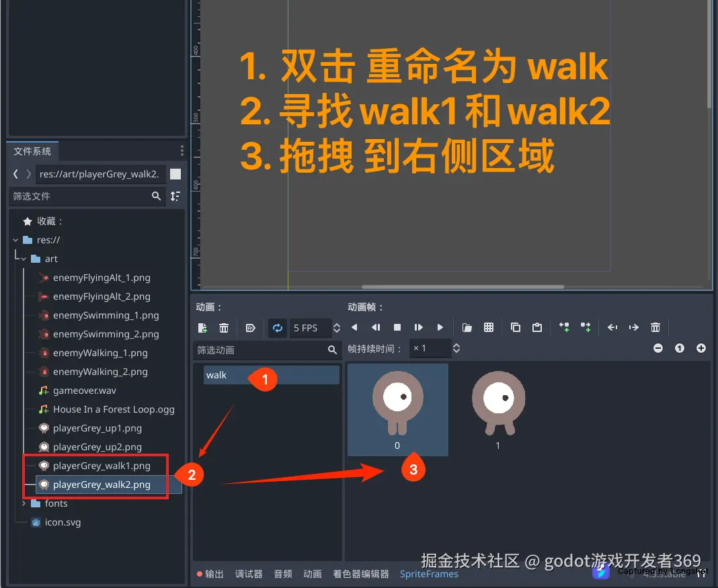Move frame left
The height and width of the screenshot is (588, 718).
click(x=612, y=327)
